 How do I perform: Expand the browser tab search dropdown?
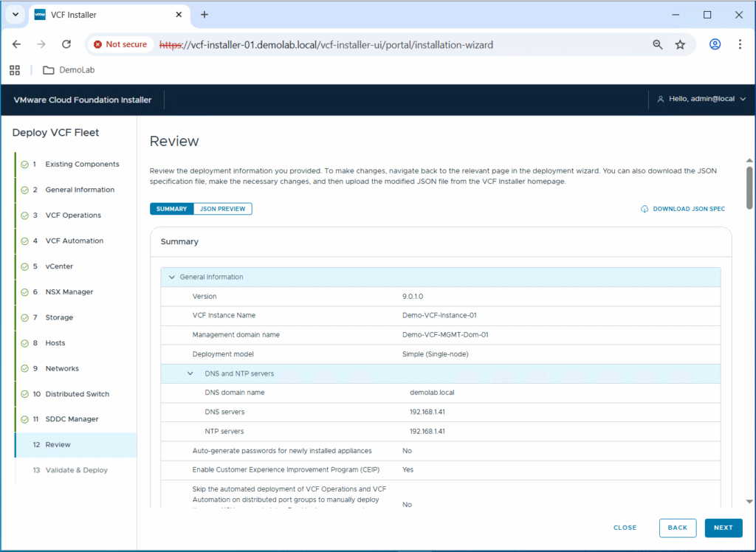16,15
